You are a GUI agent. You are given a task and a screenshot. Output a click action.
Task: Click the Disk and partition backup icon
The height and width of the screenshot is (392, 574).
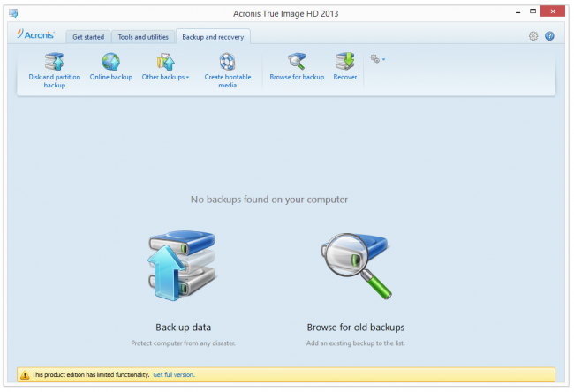(x=54, y=61)
